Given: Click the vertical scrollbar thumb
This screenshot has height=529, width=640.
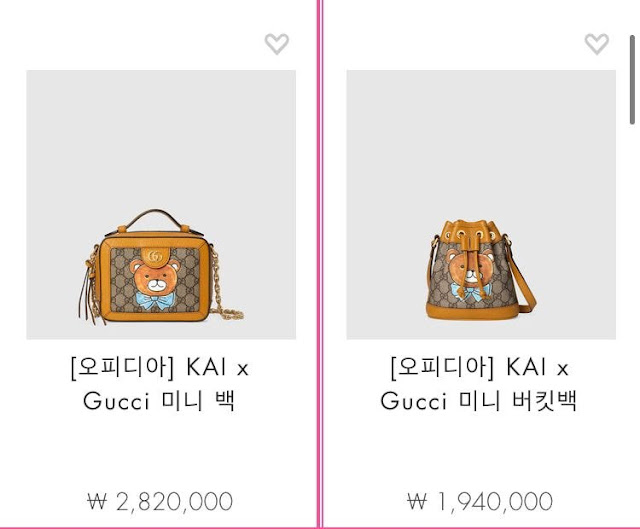Looking at the screenshot, I should pyautogui.click(x=632, y=80).
